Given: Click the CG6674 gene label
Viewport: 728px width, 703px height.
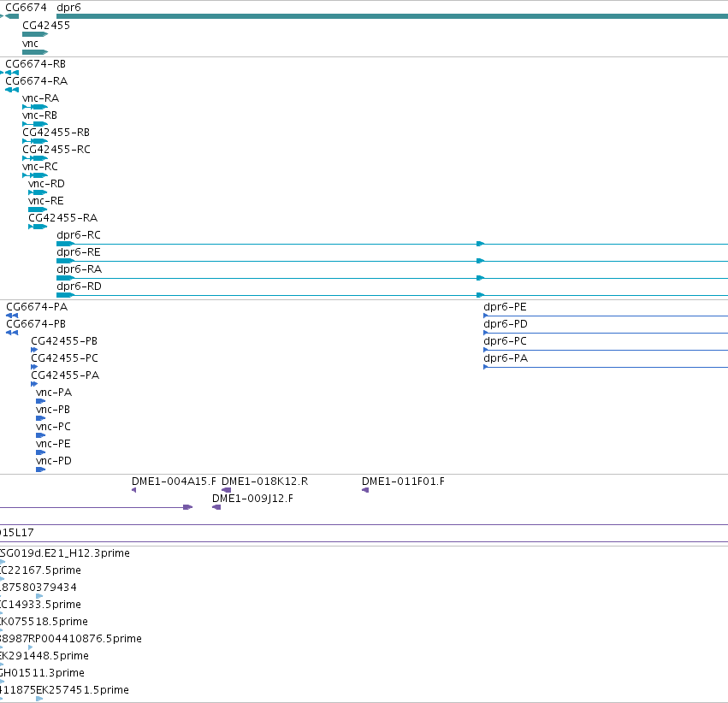Looking at the screenshot, I should 26,8.
